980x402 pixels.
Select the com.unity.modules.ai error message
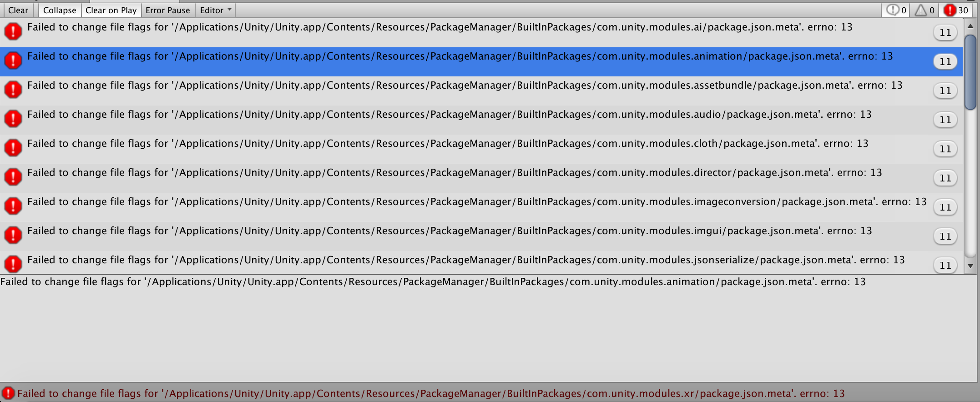pyautogui.click(x=481, y=33)
